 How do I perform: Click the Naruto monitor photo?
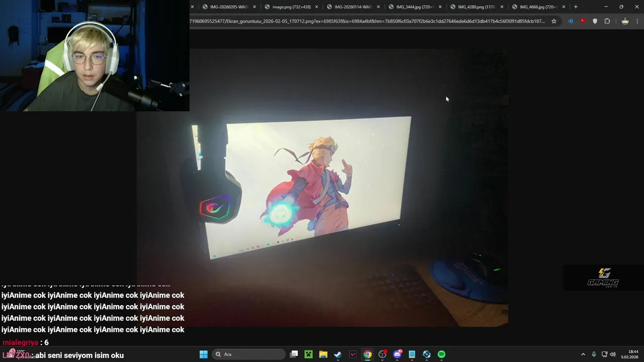[x=322, y=187]
